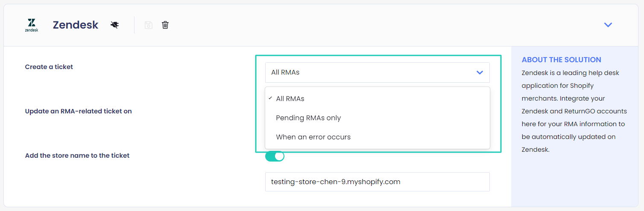Click the Zendesk description paragraph text

[x=574, y=111]
